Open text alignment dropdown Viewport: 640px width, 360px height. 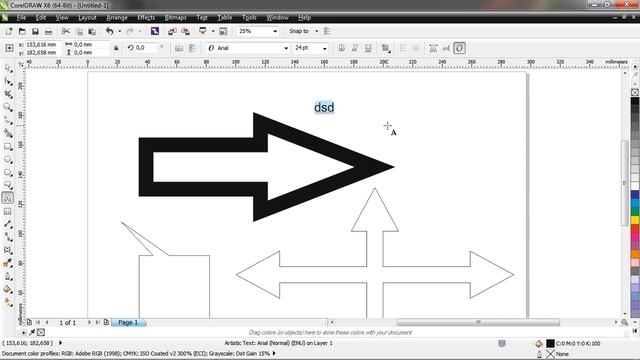[x=385, y=48]
